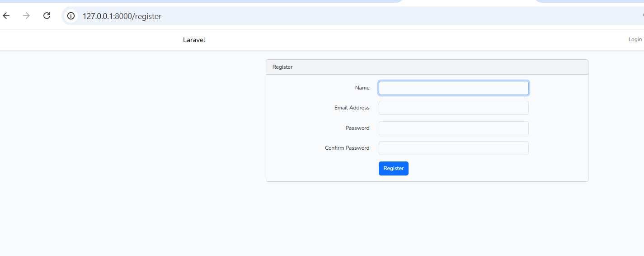Click the Name field label
This screenshot has width=644, height=256.
click(x=362, y=88)
